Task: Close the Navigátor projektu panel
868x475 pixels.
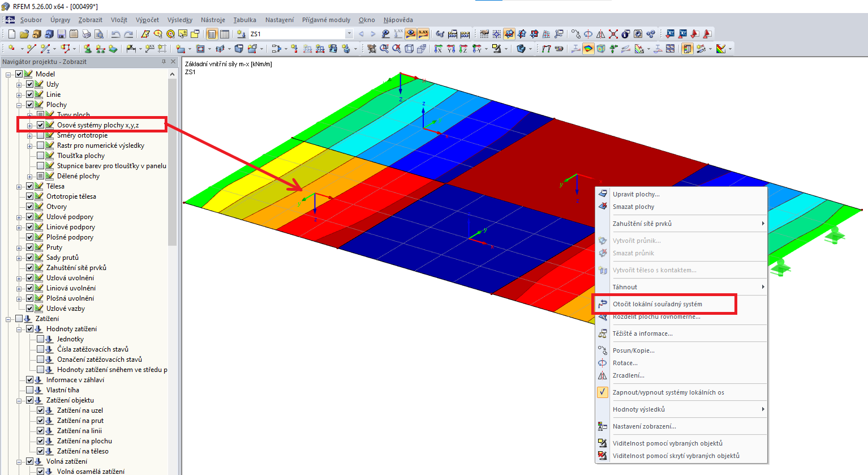Action: 173,62
